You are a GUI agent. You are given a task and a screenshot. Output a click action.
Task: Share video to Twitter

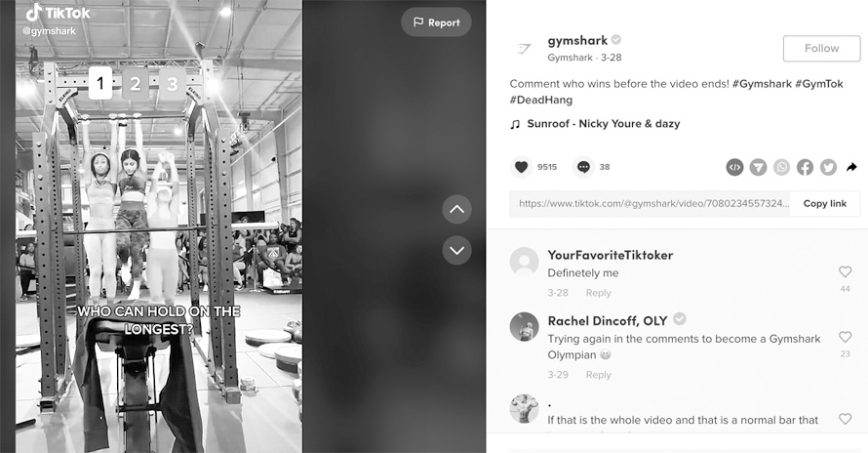pos(828,167)
